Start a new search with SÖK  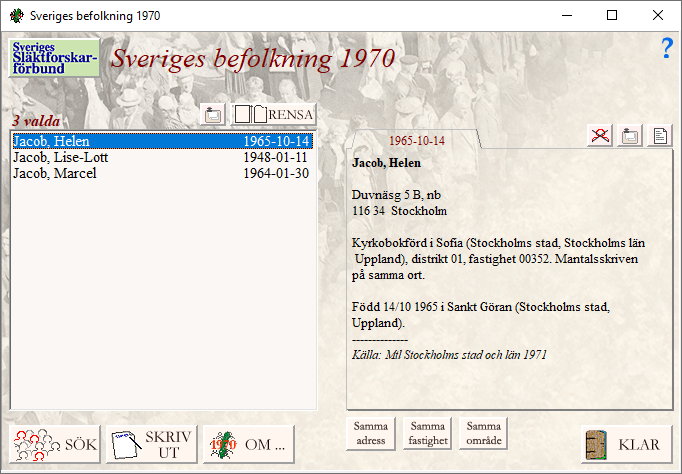[x=55, y=444]
